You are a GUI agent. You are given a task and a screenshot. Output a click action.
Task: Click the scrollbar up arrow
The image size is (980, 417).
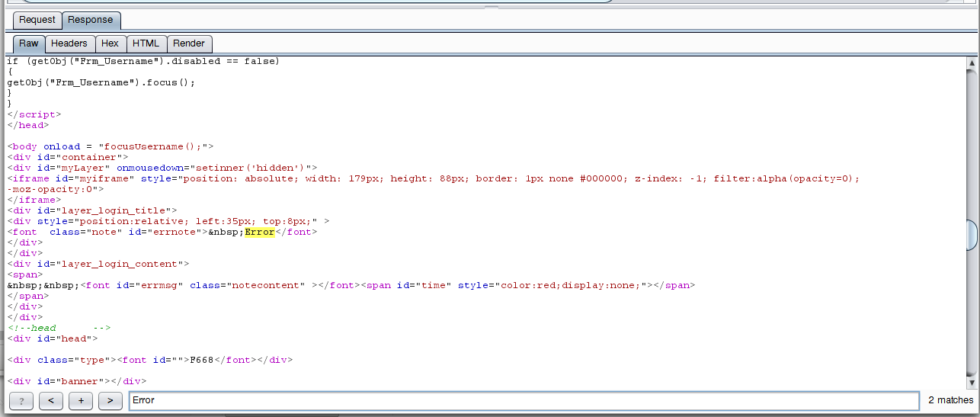click(x=972, y=63)
